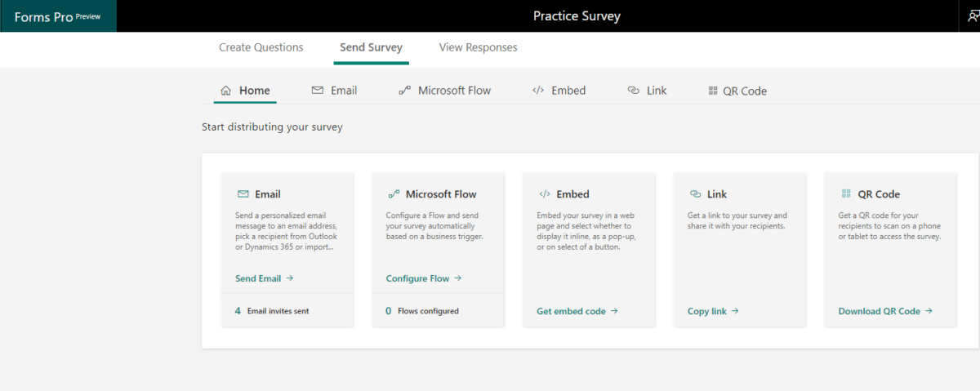Click the Link card heading
Viewport: 980px width, 391px height.
pos(717,194)
